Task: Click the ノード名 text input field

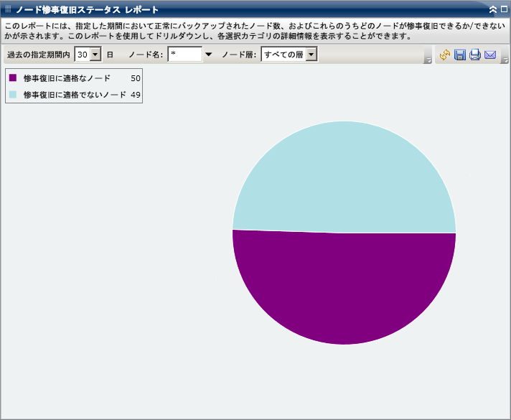Action: (184, 55)
